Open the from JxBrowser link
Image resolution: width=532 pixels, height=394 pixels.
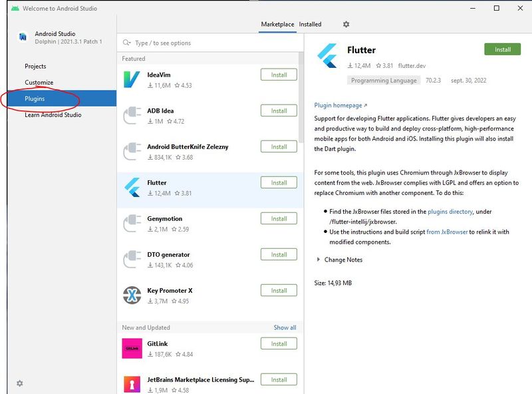[447, 232]
